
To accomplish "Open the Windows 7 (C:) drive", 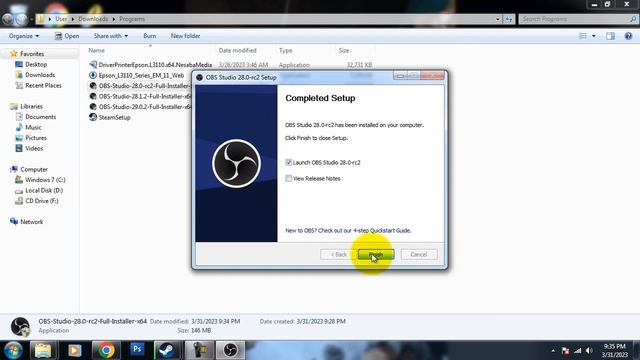I will point(45,180).
